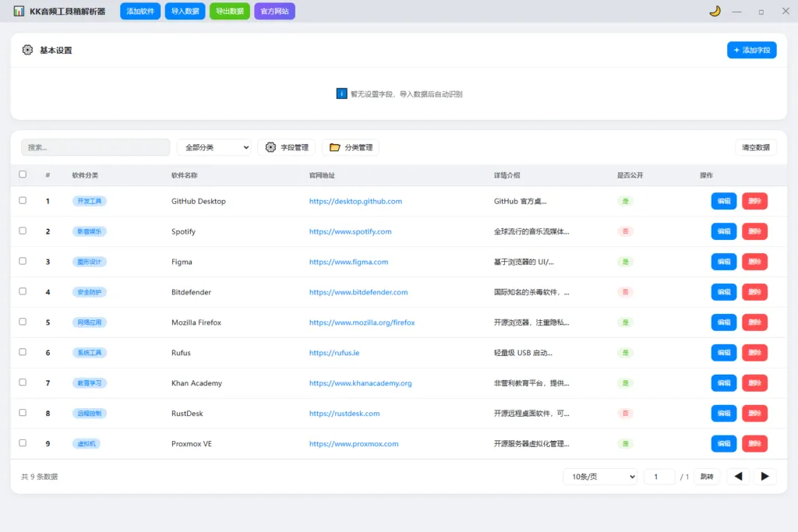
Task: Click the page number input field
Action: (x=659, y=477)
